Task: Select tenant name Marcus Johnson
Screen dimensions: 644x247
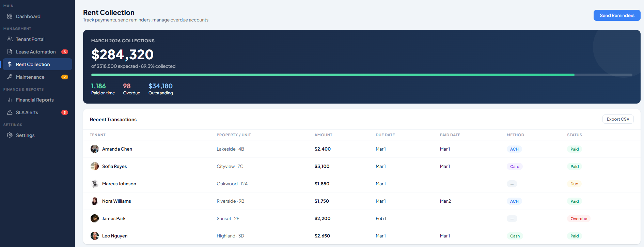Action: pos(119,184)
